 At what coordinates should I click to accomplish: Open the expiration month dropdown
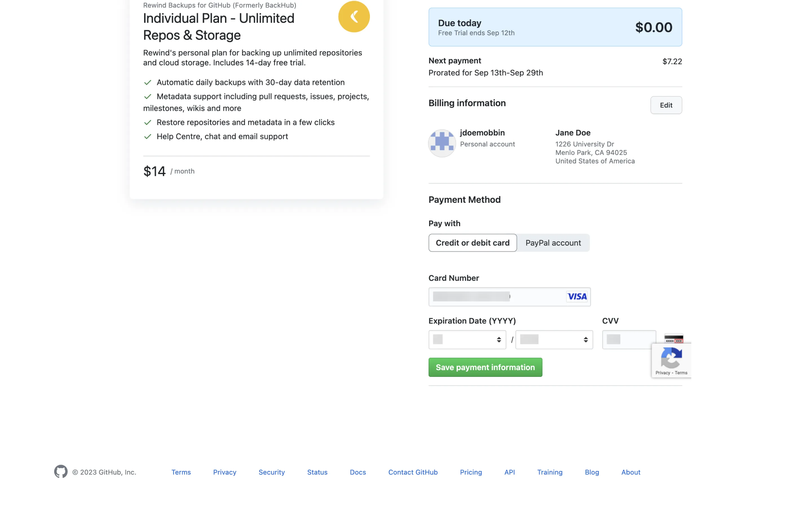click(467, 340)
